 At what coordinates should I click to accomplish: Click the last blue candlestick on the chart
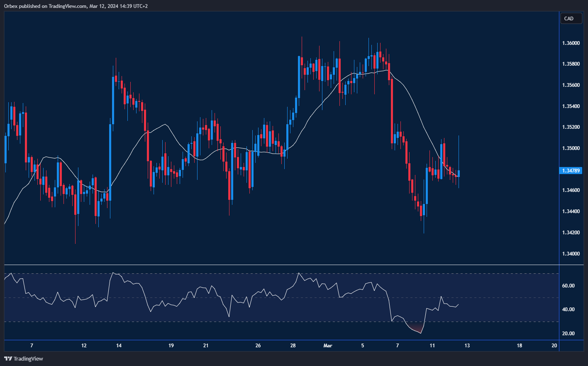459,174
